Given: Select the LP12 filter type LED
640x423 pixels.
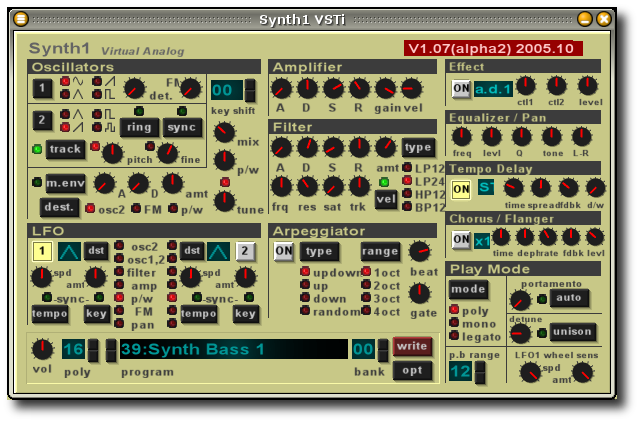Looking at the screenshot, I should click(x=407, y=167).
